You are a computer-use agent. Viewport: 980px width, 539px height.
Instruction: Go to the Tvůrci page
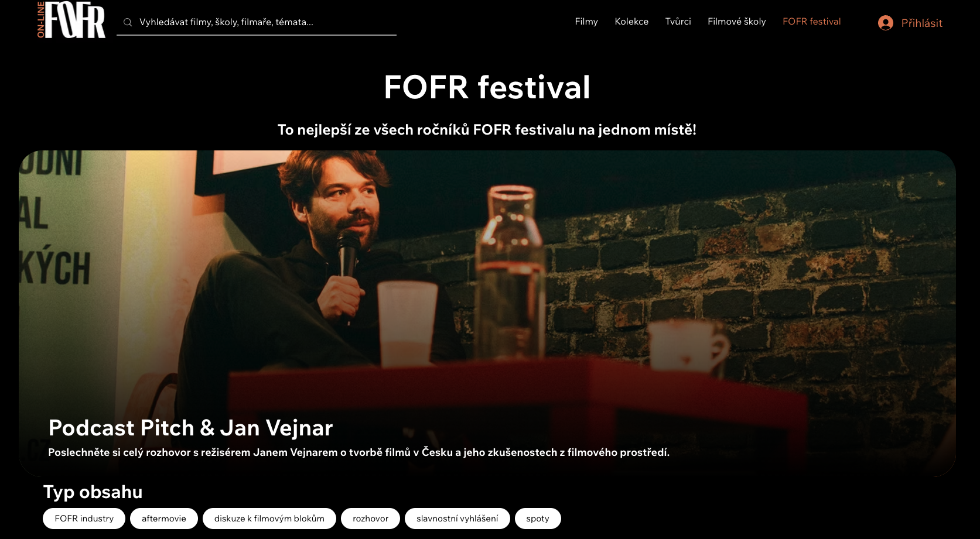[678, 22]
